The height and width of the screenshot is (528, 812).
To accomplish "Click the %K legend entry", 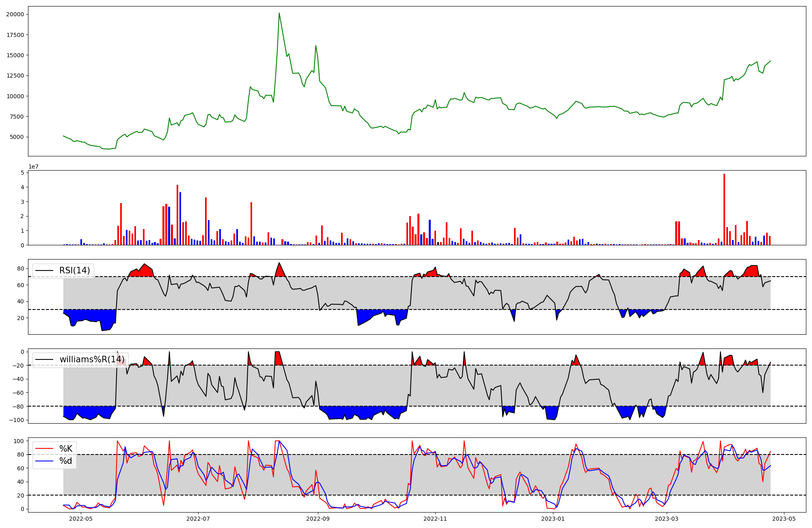I will click(x=66, y=448).
